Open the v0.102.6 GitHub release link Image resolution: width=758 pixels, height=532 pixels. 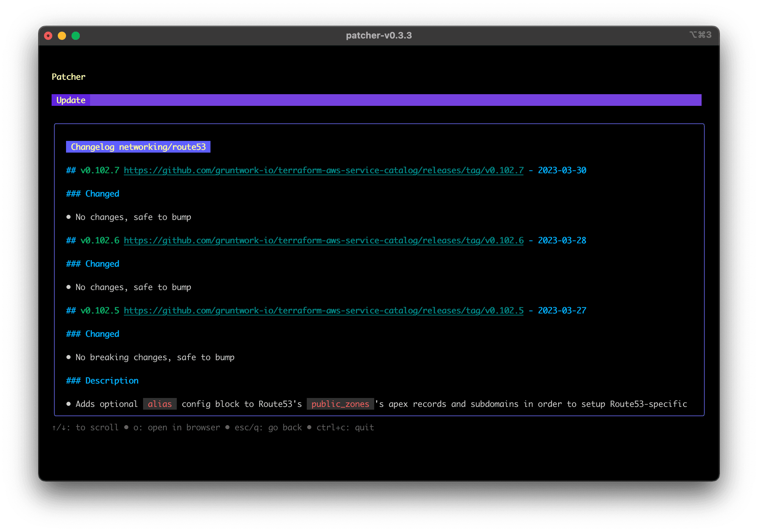(x=324, y=241)
